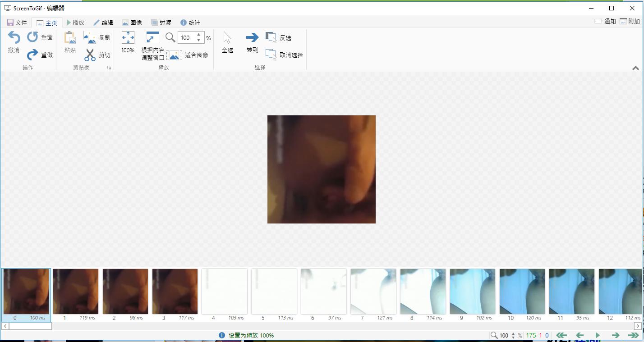Play the animation from status bar
Image resolution: width=644 pixels, height=342 pixels.
pyautogui.click(x=598, y=335)
